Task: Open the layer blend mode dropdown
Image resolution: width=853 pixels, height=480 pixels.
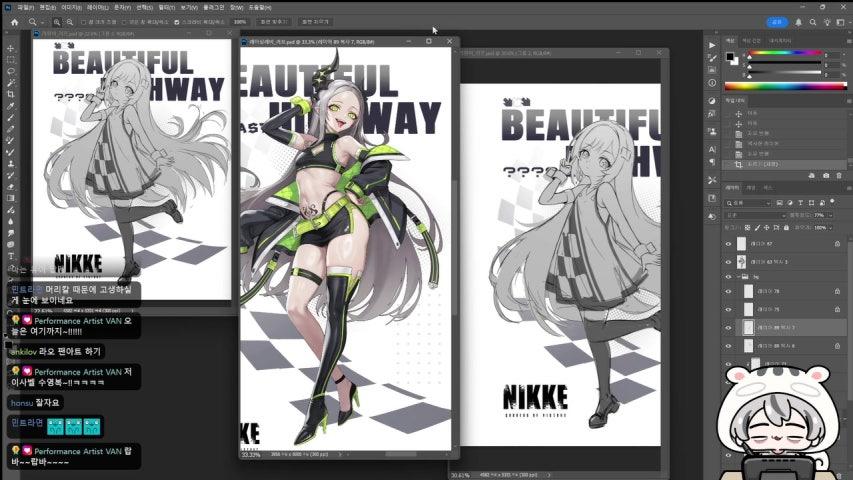Action: tap(756, 216)
